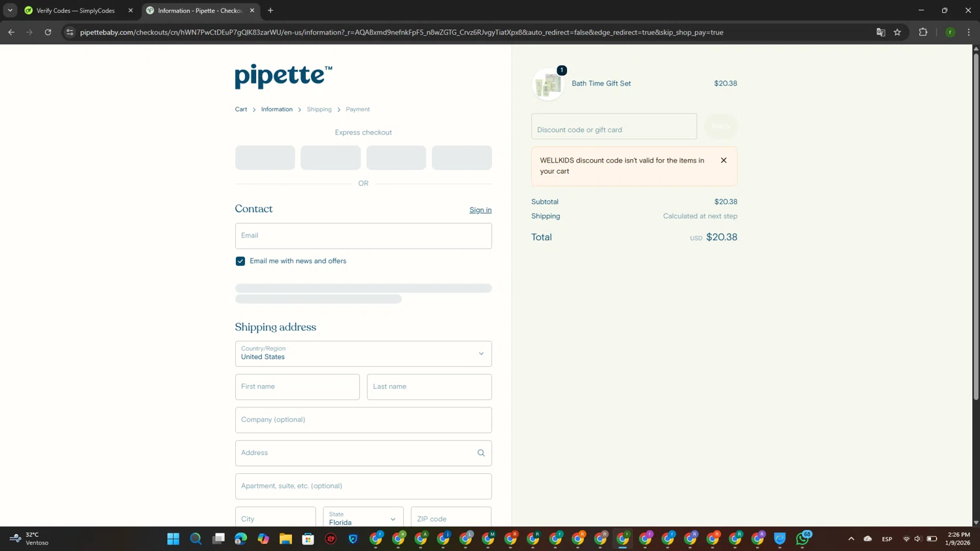The height and width of the screenshot is (551, 980).
Task: Open the OneDrive cloud tray icon
Action: tap(868, 539)
